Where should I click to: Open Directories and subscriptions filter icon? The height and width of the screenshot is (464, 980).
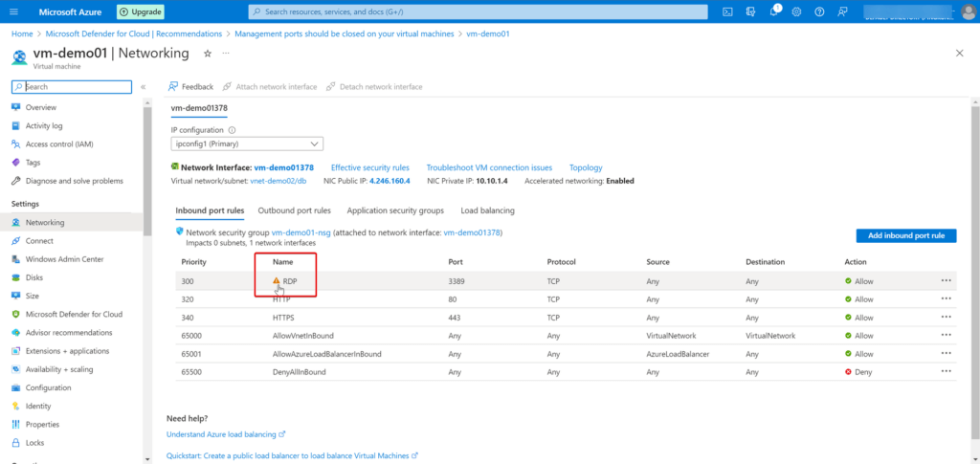(x=750, y=11)
